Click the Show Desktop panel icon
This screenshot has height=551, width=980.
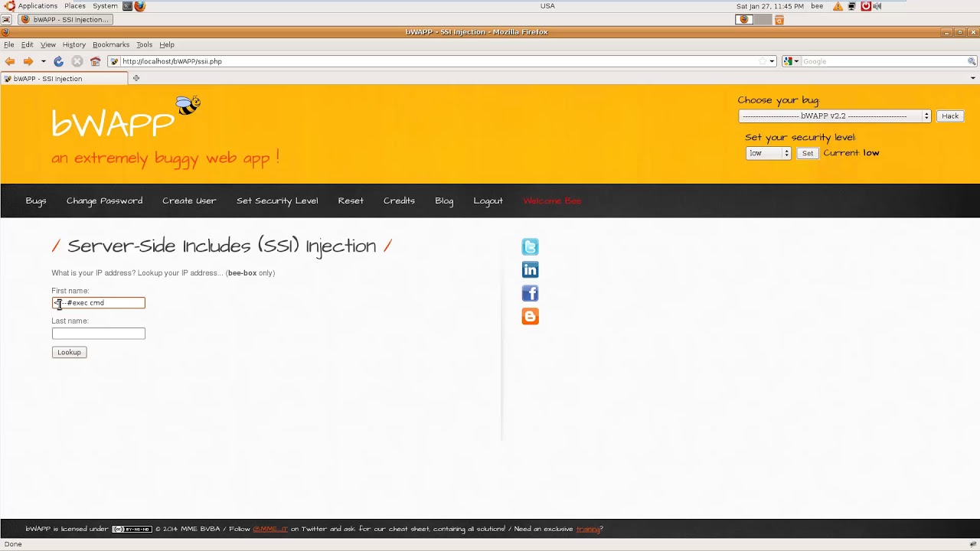coord(6,20)
